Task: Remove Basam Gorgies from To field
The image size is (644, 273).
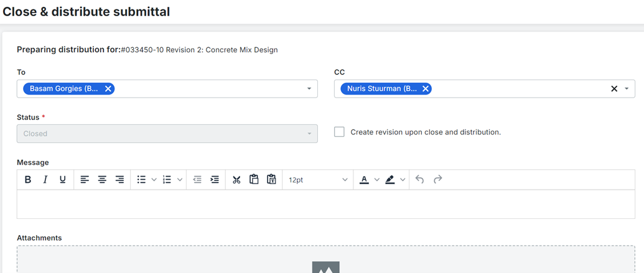Action: click(108, 89)
